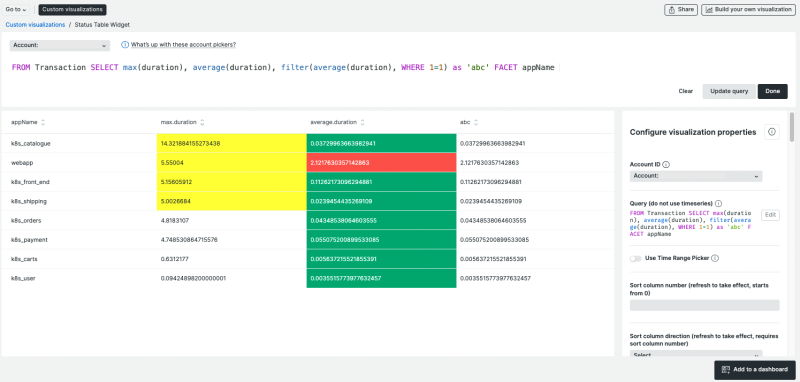Open the top Account picker dropdown
This screenshot has width=800, height=382.
pos(60,45)
